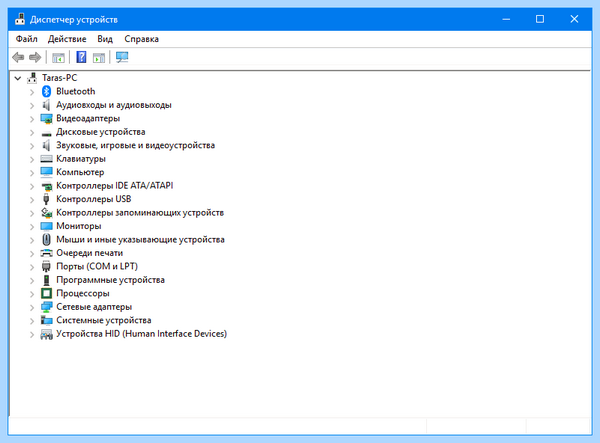Select the Сетевые адаптеры label
This screenshot has height=443, width=600.
(94, 307)
